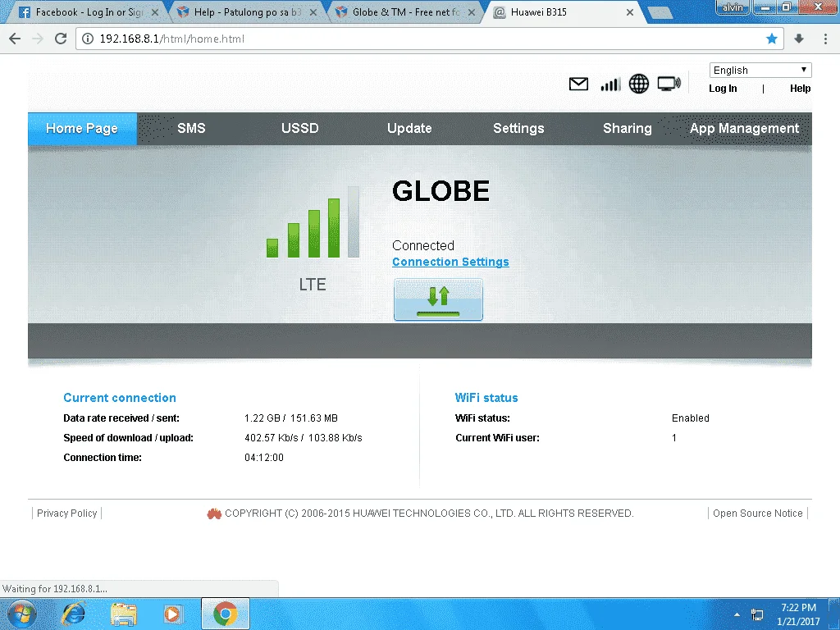Open the Chrome three-dot menu
The width and height of the screenshot is (840, 630).
(x=825, y=39)
